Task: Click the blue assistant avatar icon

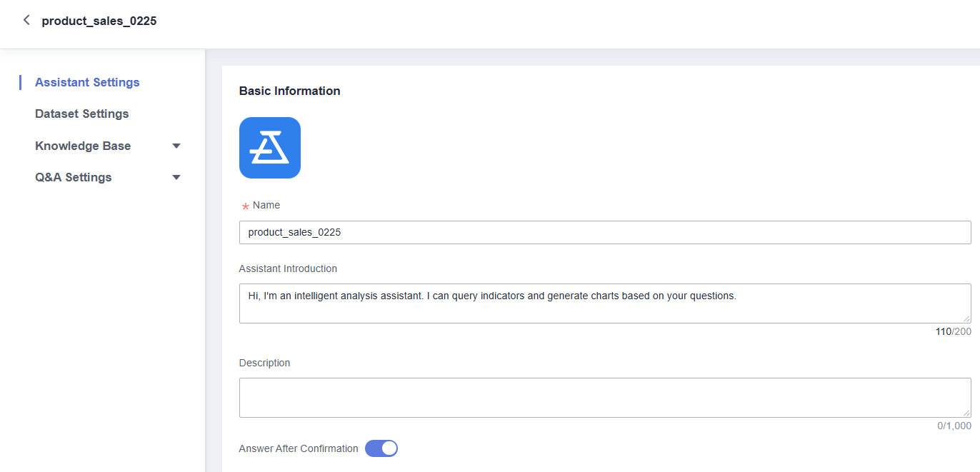Action: point(270,148)
